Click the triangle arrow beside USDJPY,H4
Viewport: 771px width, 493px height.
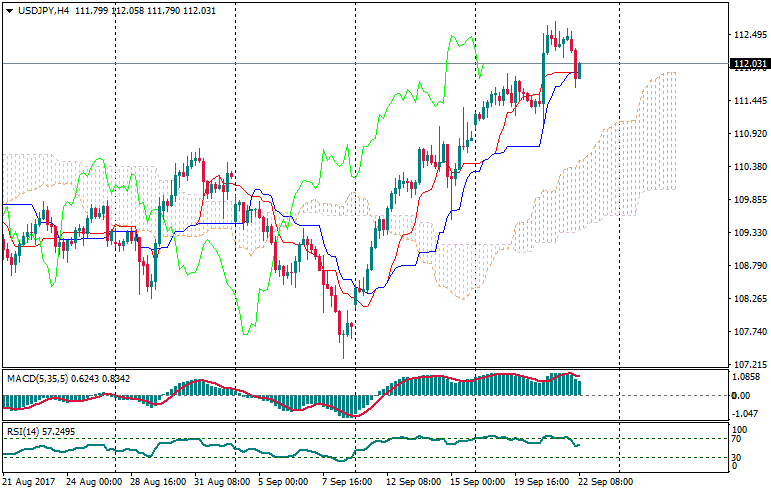(x=9, y=9)
